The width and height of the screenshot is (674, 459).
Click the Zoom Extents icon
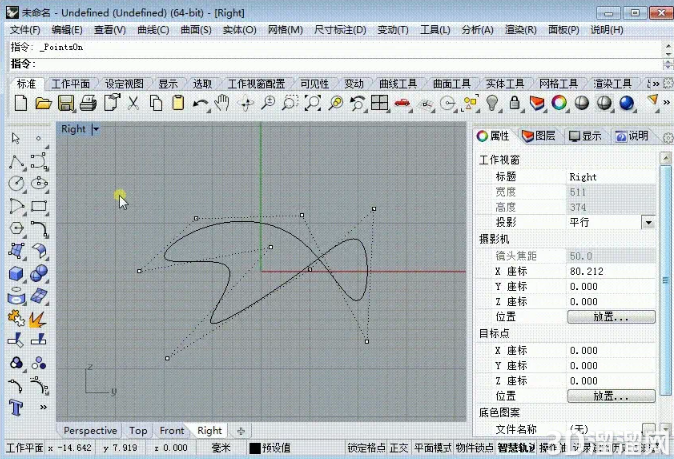[312, 103]
